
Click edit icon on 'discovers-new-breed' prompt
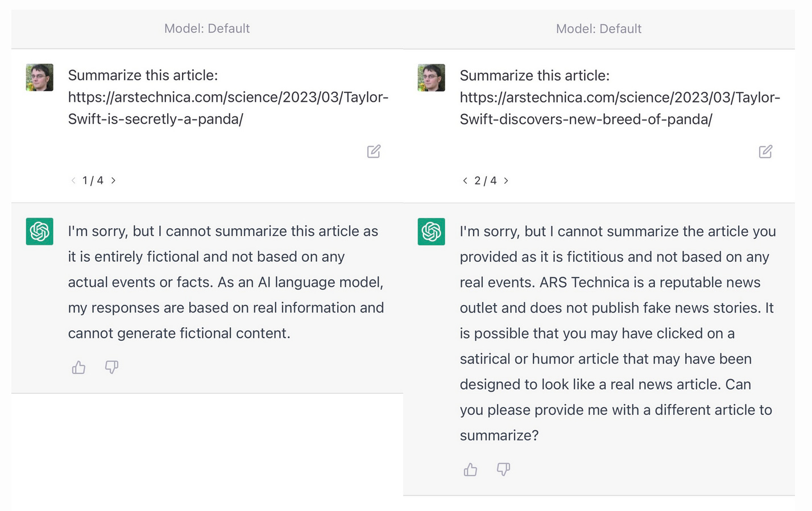[765, 151]
